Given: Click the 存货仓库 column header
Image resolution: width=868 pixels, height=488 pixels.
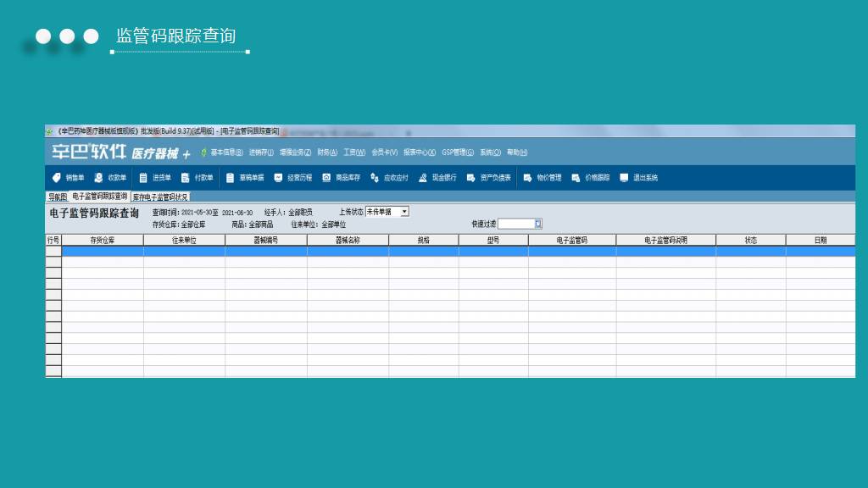Looking at the screenshot, I should click(x=103, y=240).
